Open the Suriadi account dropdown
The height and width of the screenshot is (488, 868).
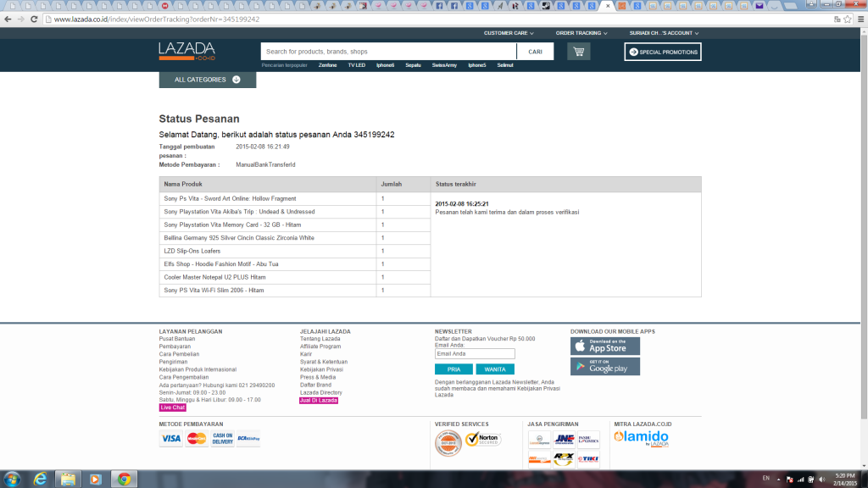[x=664, y=33]
